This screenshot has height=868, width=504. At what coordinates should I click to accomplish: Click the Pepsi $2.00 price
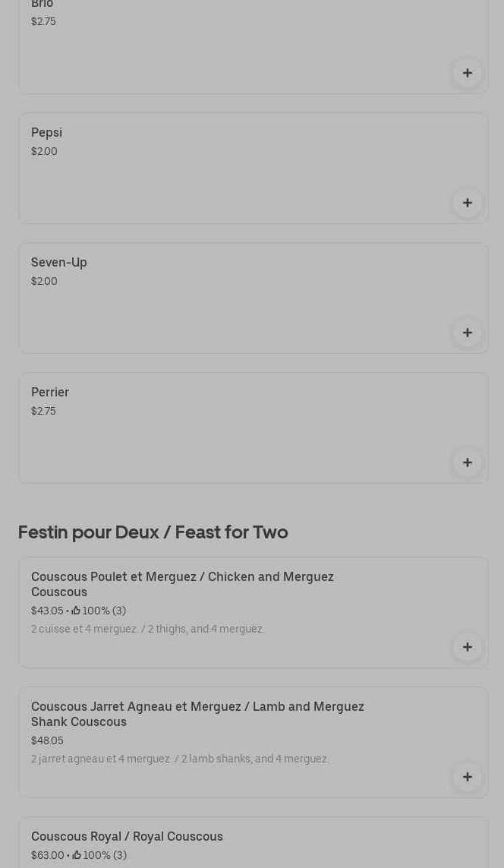click(44, 152)
